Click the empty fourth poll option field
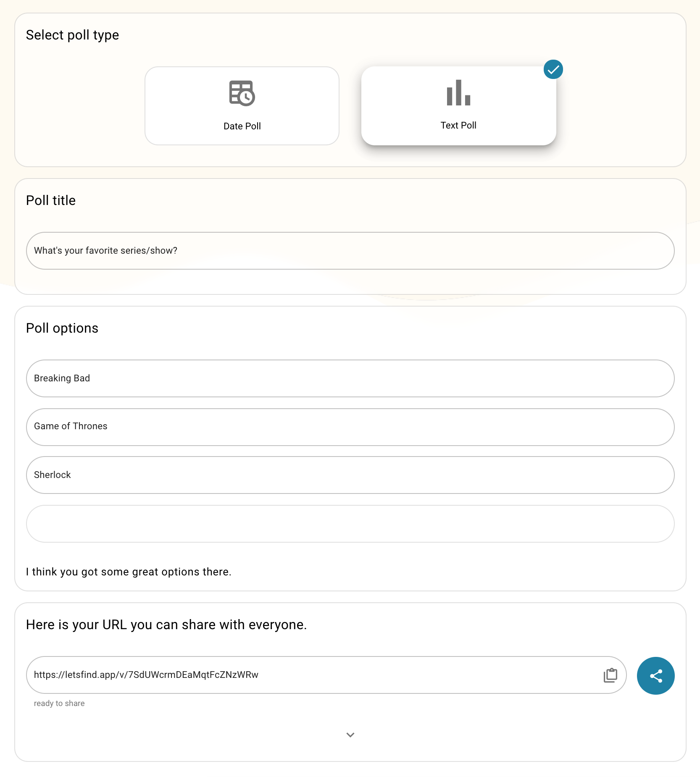This screenshot has height=777, width=700. click(350, 524)
